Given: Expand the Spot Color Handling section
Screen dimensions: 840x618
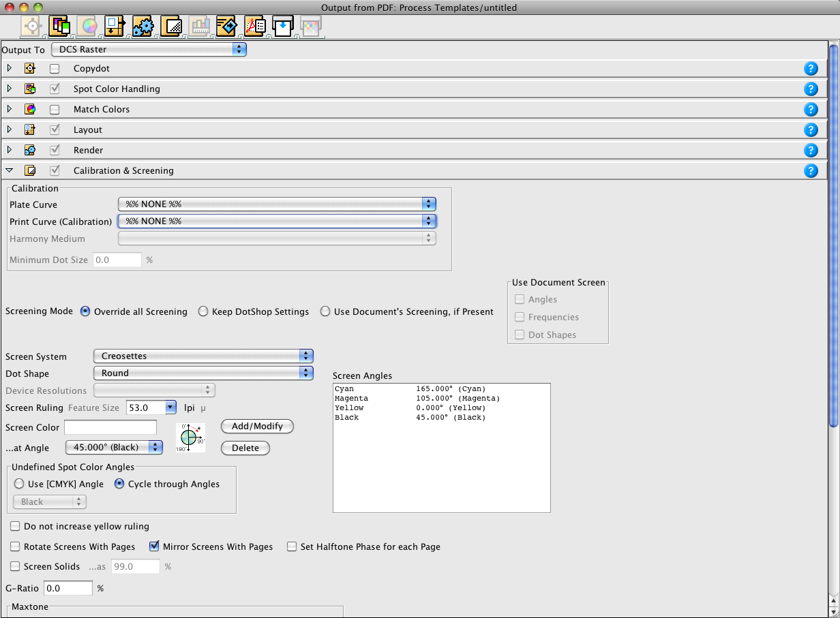Looking at the screenshot, I should click(10, 89).
